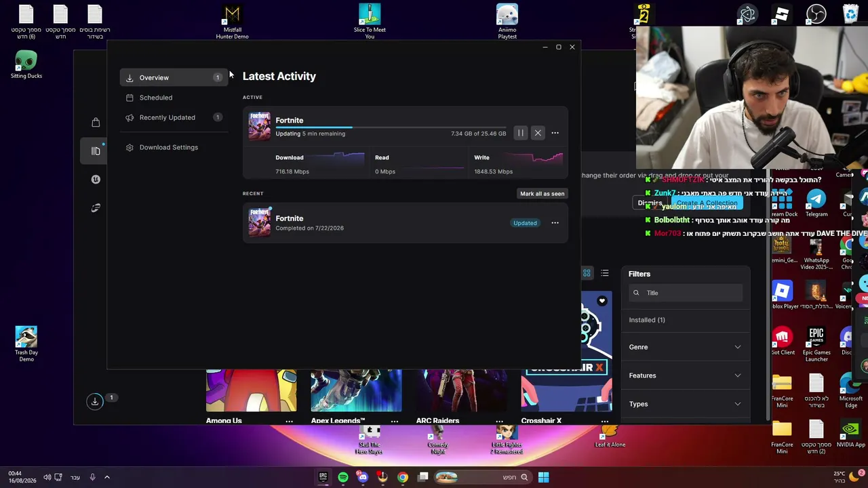The width and height of the screenshot is (868, 488).
Task: Select the Recycle Bin desktop icon
Action: click(x=850, y=14)
